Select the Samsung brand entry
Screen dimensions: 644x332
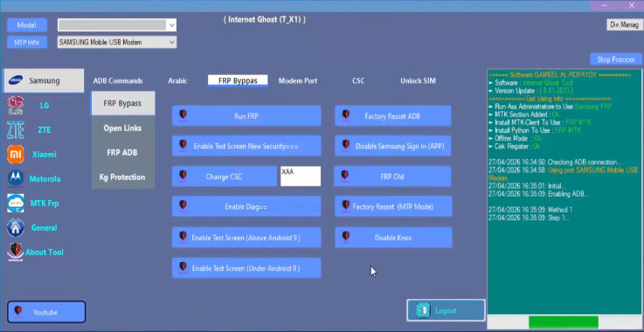coord(44,80)
